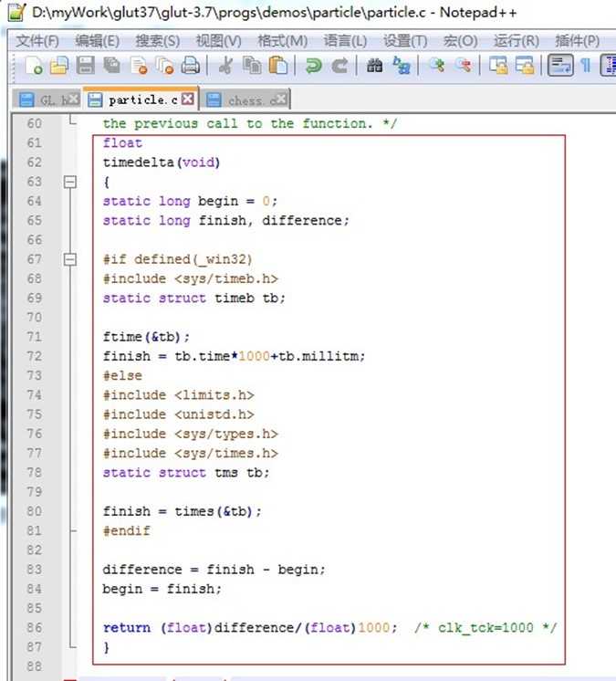Click 'begin = finish;' on line 84
The height and width of the screenshot is (681, 616).
click(x=162, y=589)
